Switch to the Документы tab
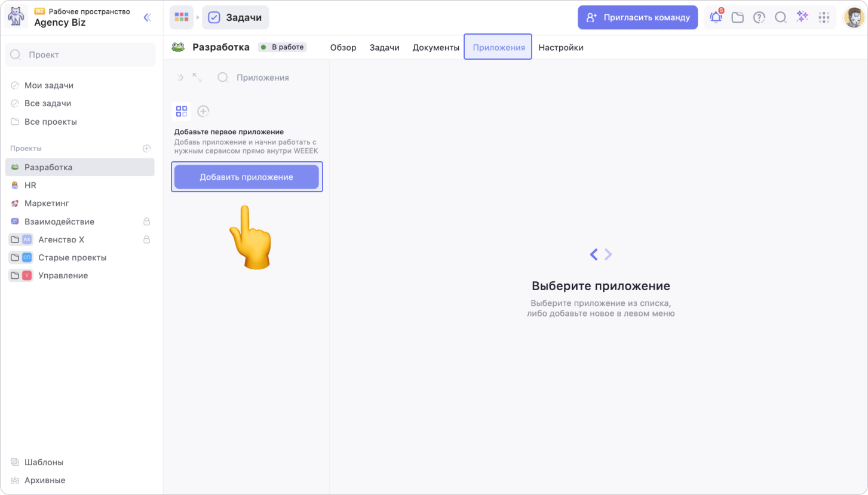 click(x=435, y=47)
